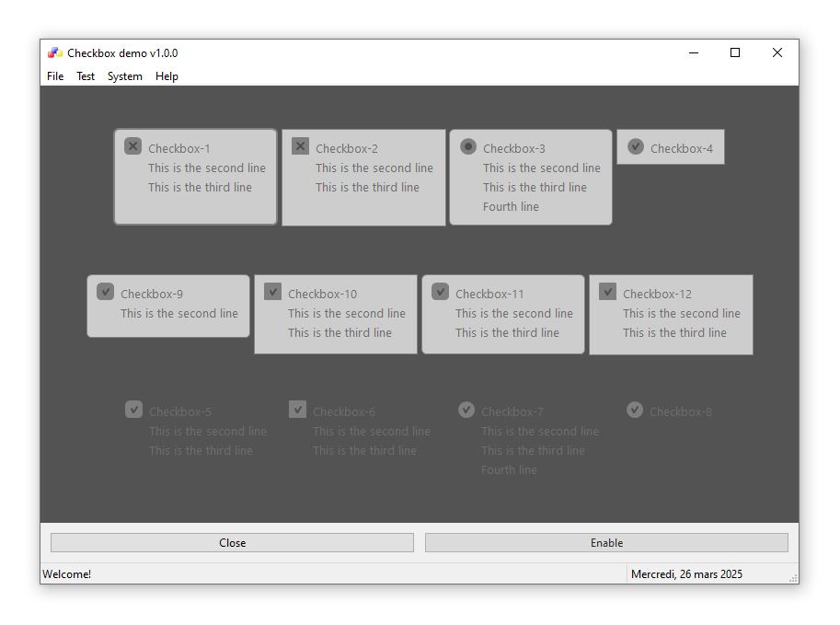Toggle the Checkbox-2 square cross box
The image size is (840, 625).
pyautogui.click(x=300, y=146)
